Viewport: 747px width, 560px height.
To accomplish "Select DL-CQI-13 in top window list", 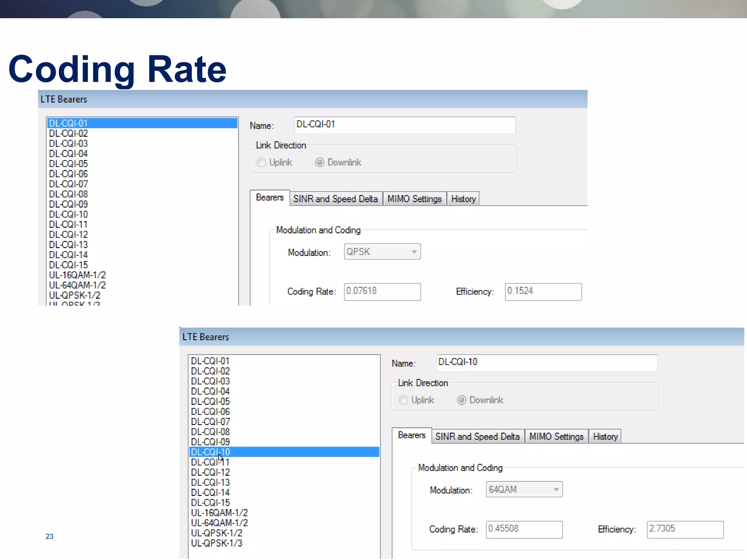I will tap(143, 245).
